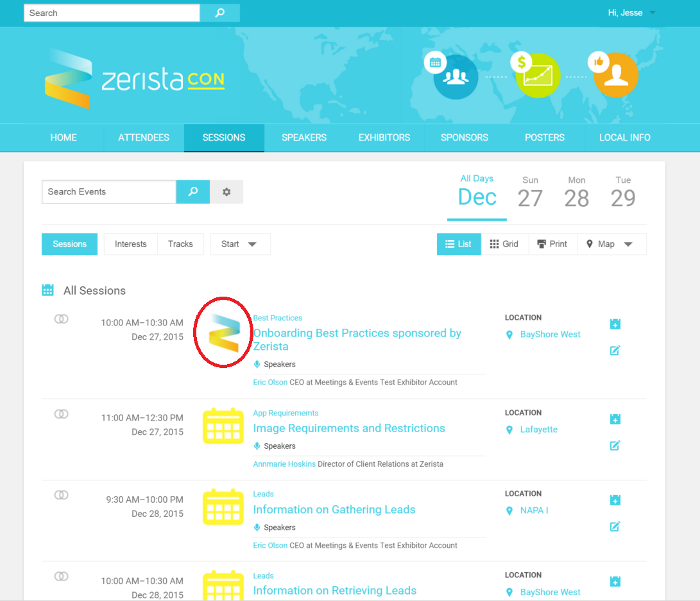Click the green dollar chart circle icon
Screen dimensions: 700x601
[538, 75]
